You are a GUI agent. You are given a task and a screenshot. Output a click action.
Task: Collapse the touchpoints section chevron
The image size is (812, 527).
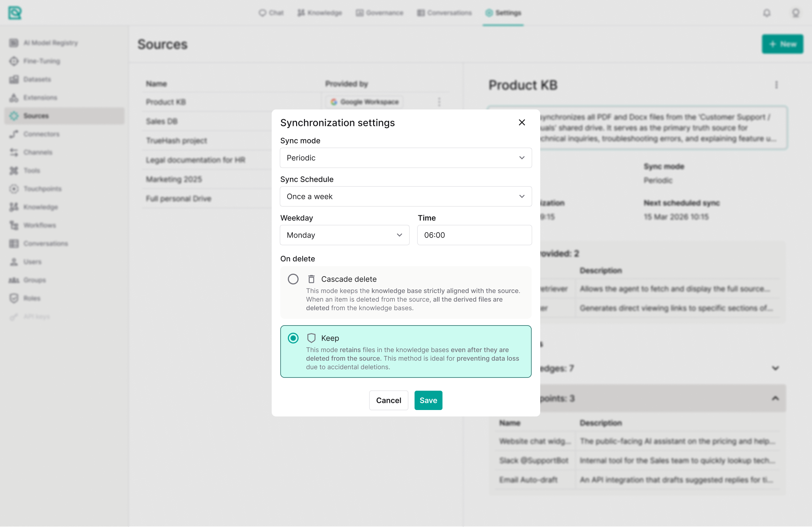(775, 398)
